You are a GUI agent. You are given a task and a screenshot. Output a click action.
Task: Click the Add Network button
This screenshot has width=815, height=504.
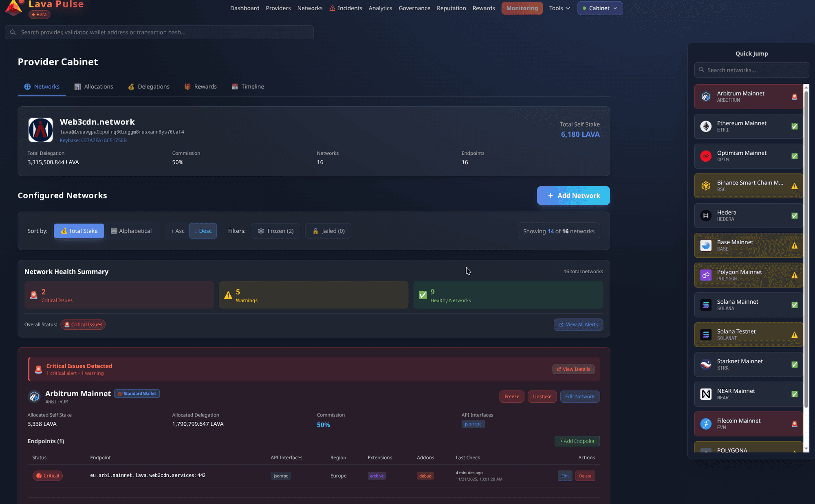point(573,195)
